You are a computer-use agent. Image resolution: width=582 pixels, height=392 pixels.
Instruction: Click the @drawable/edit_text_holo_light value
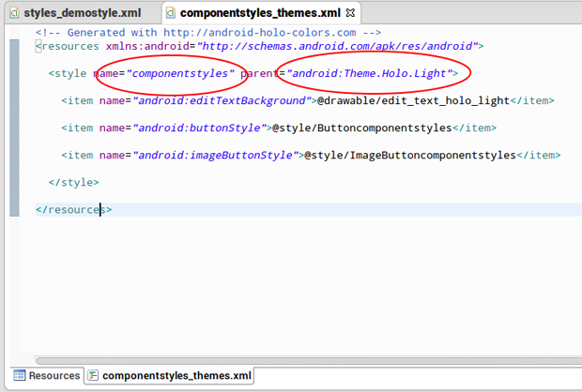point(413,101)
